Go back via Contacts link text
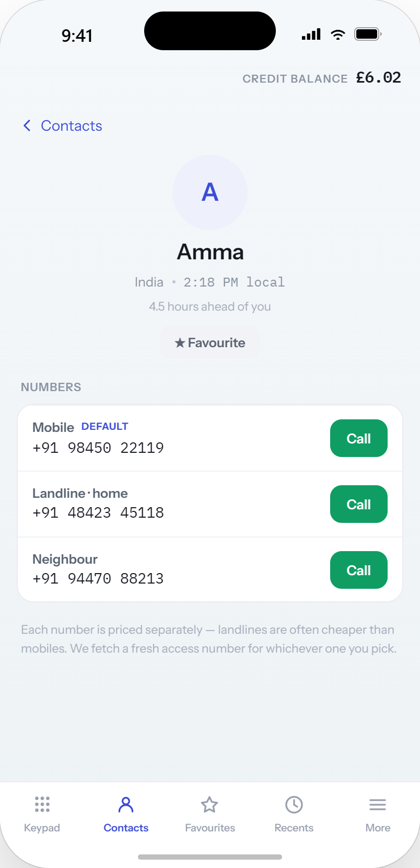 tap(72, 125)
